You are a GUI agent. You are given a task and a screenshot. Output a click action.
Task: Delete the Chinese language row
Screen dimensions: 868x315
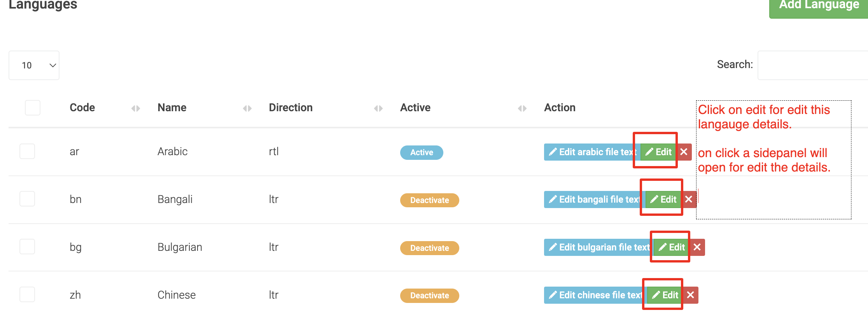(x=691, y=295)
